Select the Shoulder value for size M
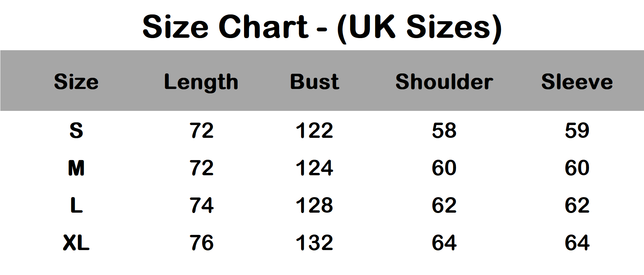Screen dimensions: 644x275 click(444, 168)
